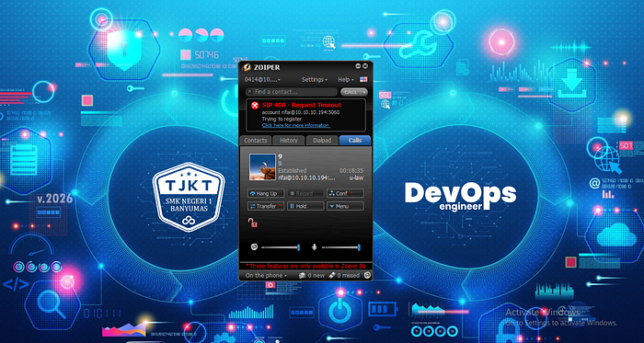Click the Trying to register text
Screen dimensions: 644x343
point(282,119)
